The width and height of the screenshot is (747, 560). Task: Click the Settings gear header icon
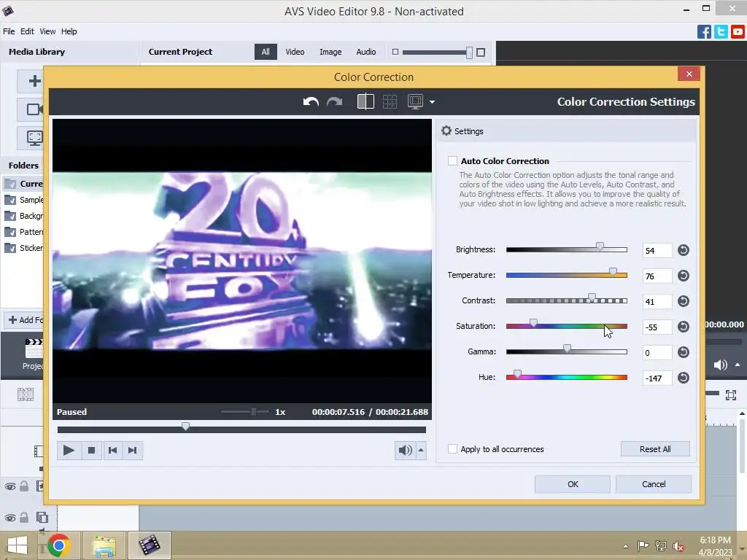[446, 131]
